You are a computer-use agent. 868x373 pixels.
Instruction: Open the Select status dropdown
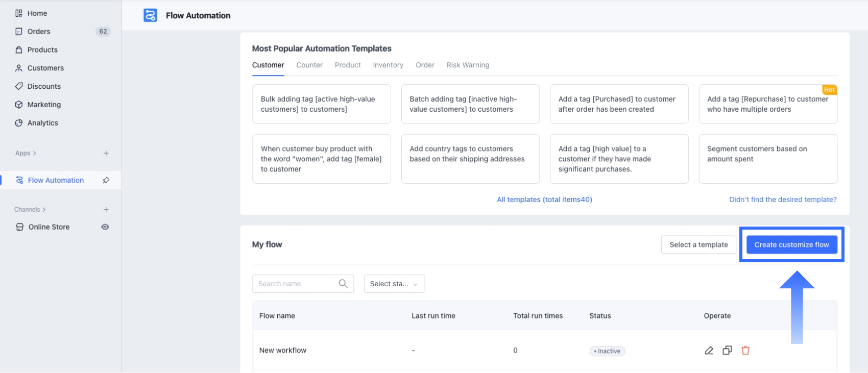point(394,284)
